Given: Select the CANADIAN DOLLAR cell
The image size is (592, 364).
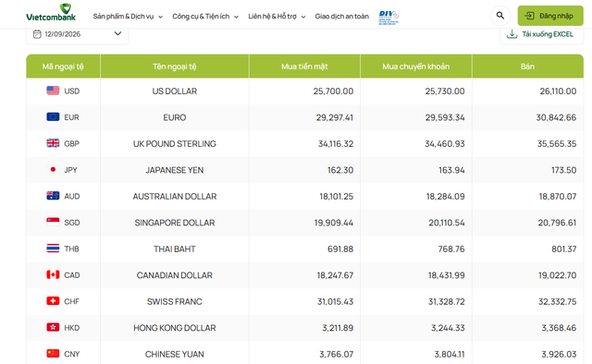Looking at the screenshot, I should [175, 275].
